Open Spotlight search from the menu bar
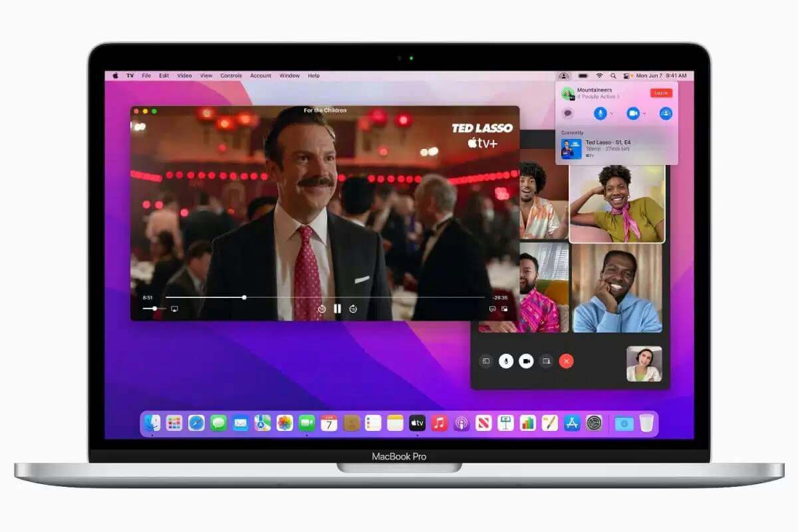 [612, 76]
